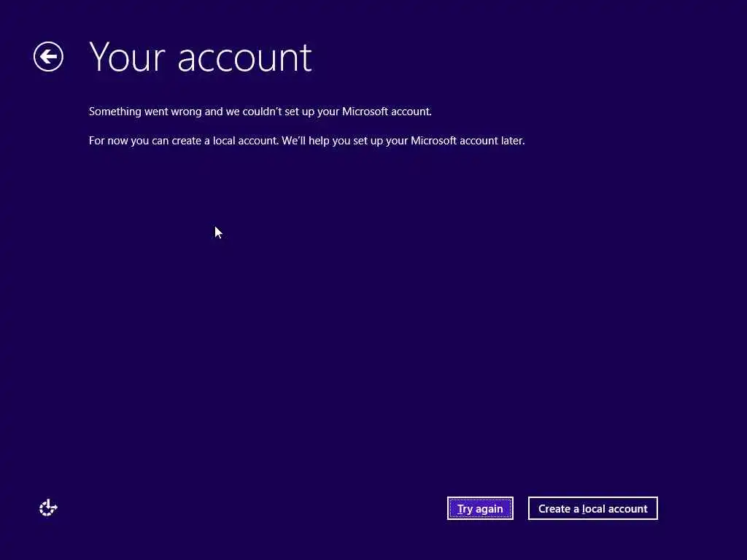Choose Create a local account
Viewport: 747px width, 560px height.
pyautogui.click(x=592, y=508)
